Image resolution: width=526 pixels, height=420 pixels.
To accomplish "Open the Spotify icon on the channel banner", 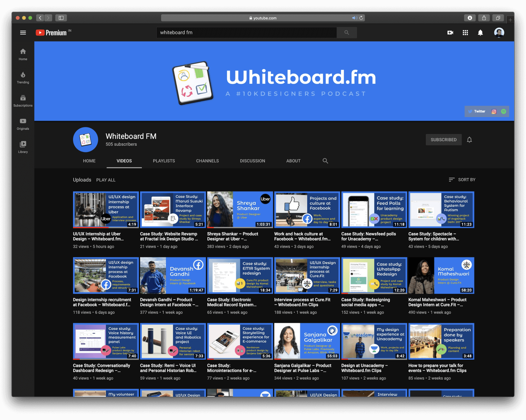I will (503, 111).
